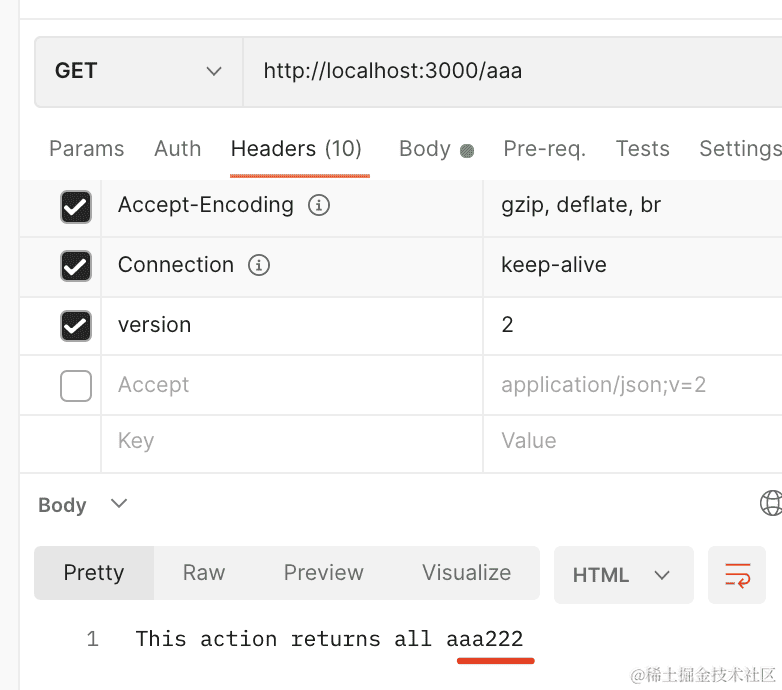Switch to the Preview response view
The image size is (782, 690).
coord(323,573)
